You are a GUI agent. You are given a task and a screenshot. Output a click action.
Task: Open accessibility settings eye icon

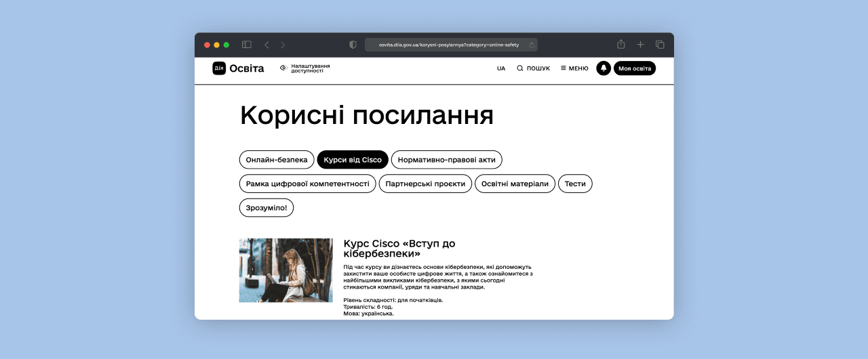[x=283, y=68]
